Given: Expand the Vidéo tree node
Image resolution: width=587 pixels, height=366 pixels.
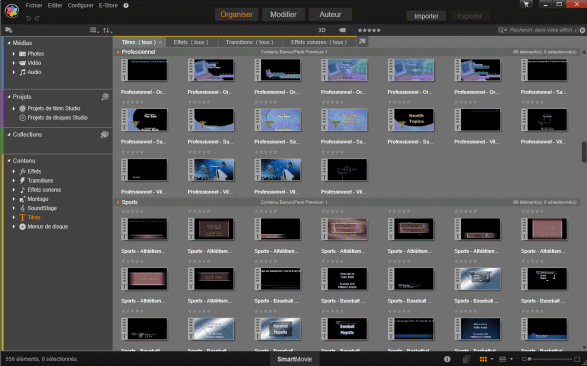Looking at the screenshot, I should [x=14, y=63].
